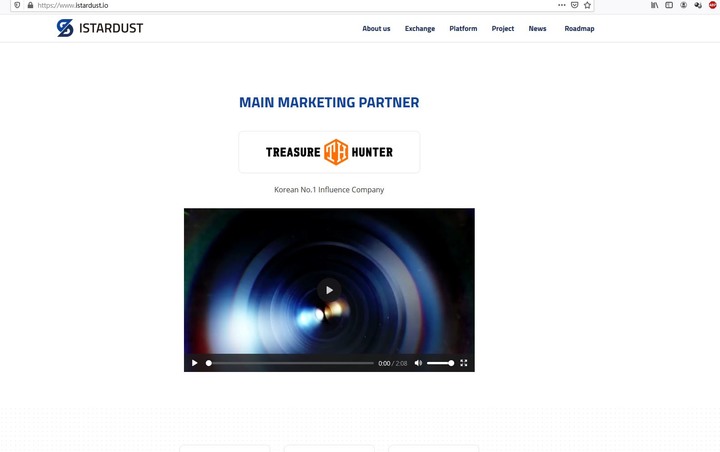Open the Firefox account icon

pyautogui.click(x=684, y=5)
